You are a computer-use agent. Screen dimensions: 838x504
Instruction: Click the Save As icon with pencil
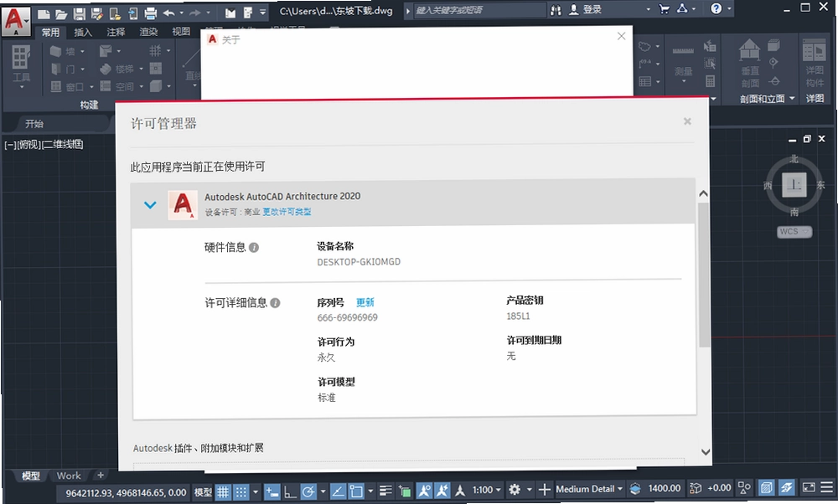pos(96,13)
